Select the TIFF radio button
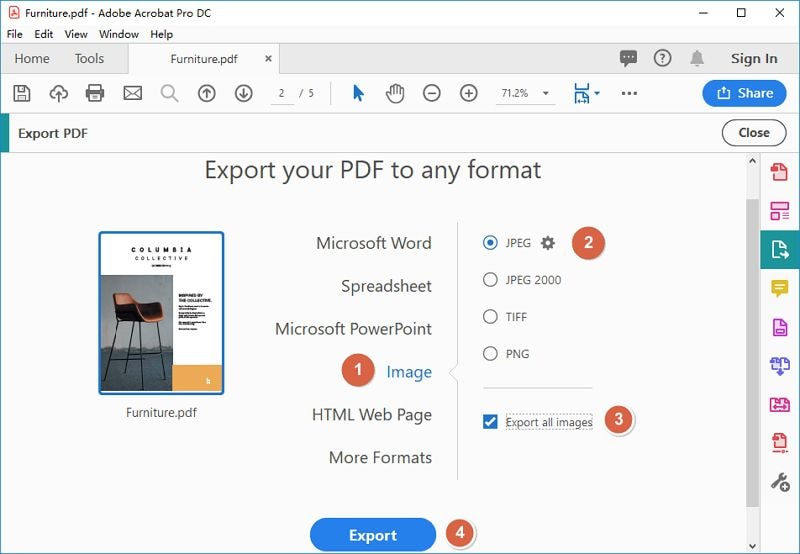The width and height of the screenshot is (800, 554). pyautogui.click(x=490, y=317)
